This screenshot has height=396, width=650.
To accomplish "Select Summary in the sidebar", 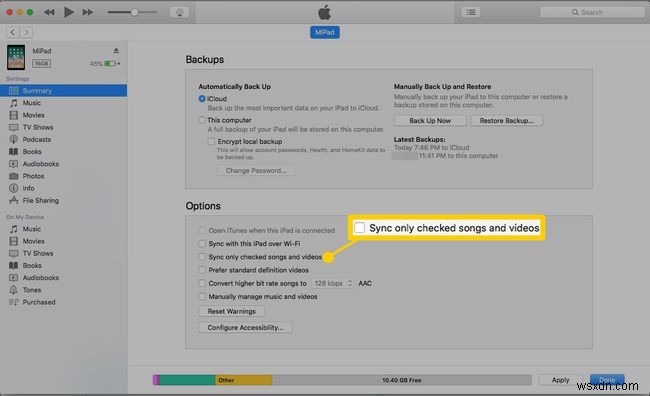I will point(63,90).
